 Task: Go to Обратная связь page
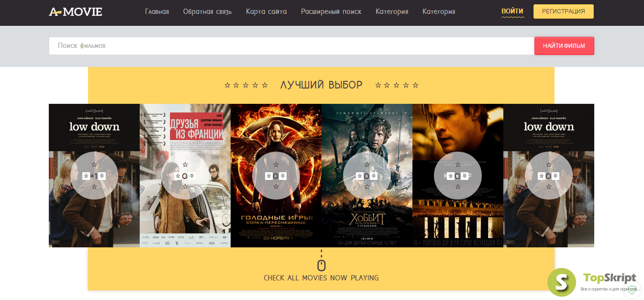(207, 11)
